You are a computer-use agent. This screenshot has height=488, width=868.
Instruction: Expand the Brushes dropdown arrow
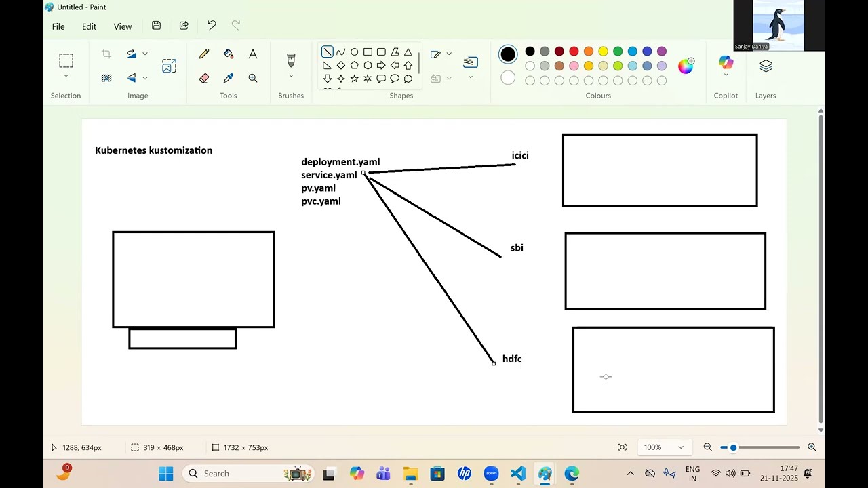[291, 76]
